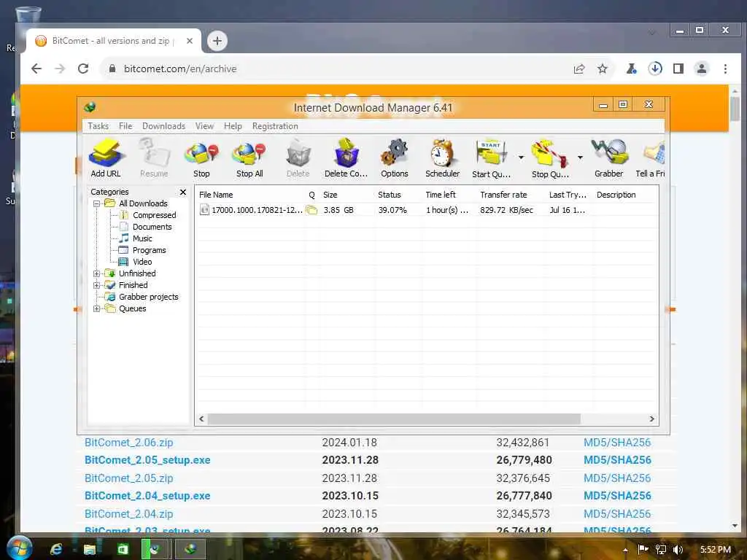Viewport: 747px width, 560px height.
Task: Bookmark this page with the star icon
Action: (603, 69)
